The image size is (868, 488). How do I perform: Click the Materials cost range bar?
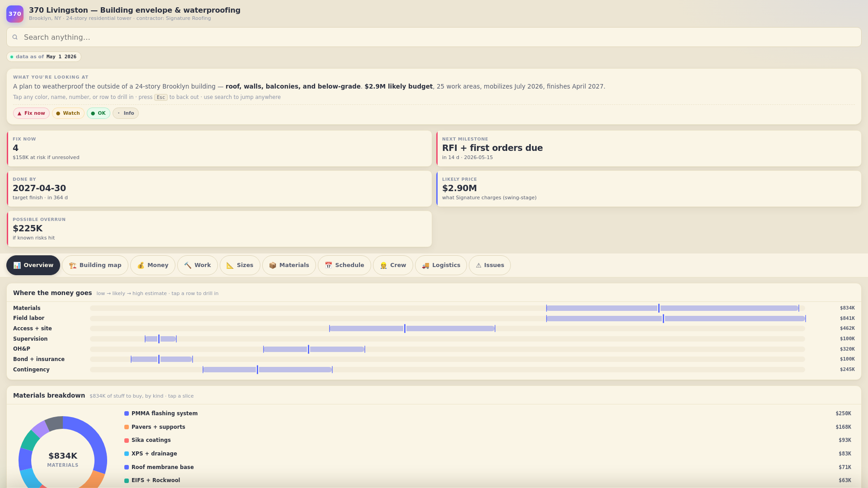(x=673, y=308)
